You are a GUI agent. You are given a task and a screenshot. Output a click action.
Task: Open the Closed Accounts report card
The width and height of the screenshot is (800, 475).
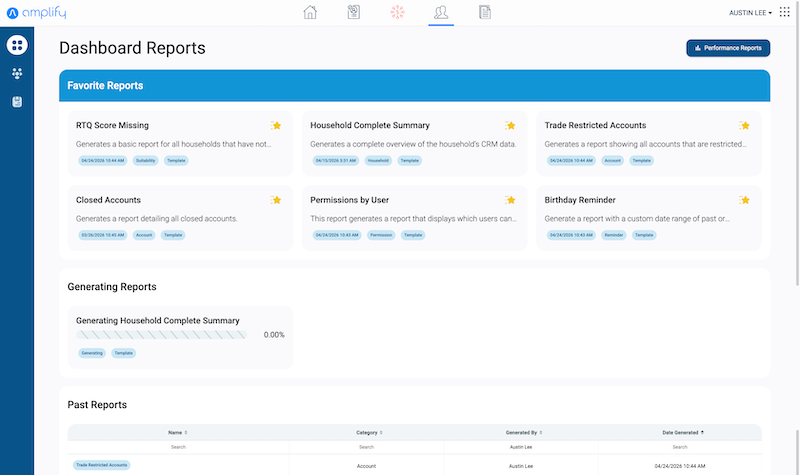click(180, 218)
